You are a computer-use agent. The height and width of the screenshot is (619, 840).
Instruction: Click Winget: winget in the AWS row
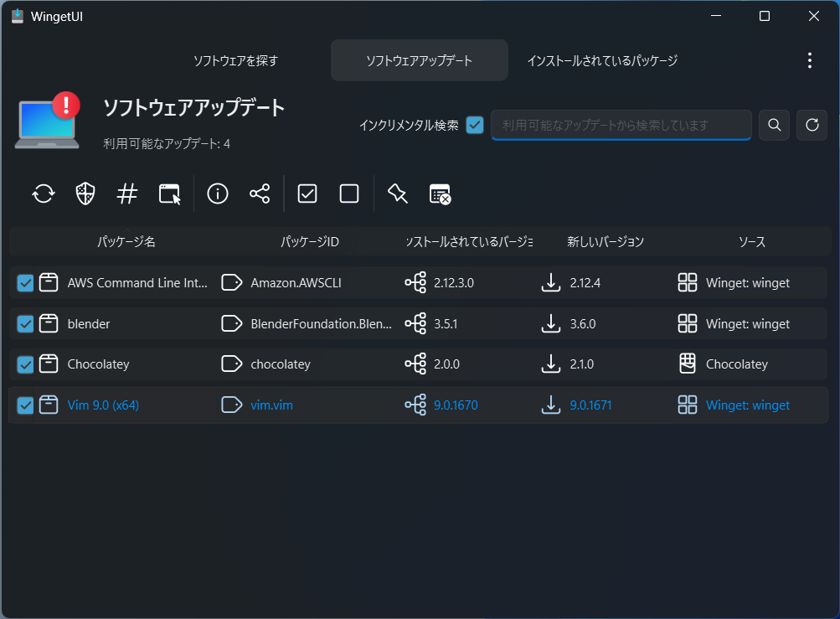click(x=747, y=282)
